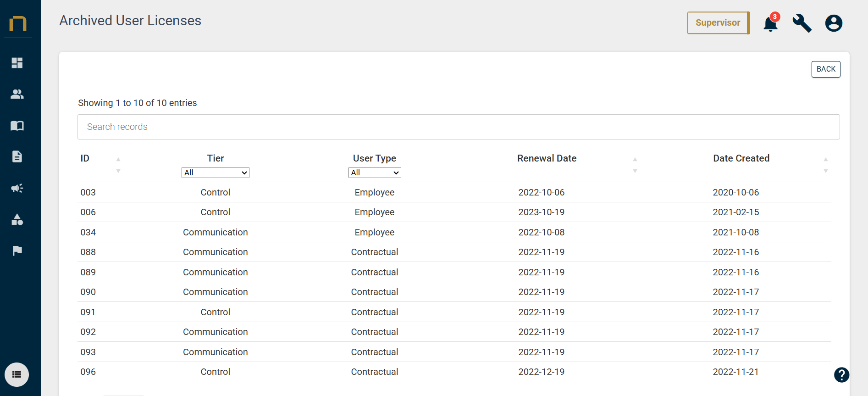
Task: Sort by Date Created arrows
Action: (825, 165)
